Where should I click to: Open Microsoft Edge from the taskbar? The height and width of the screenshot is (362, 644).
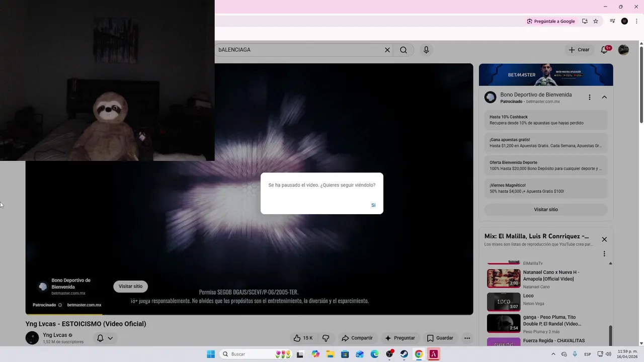click(374, 354)
